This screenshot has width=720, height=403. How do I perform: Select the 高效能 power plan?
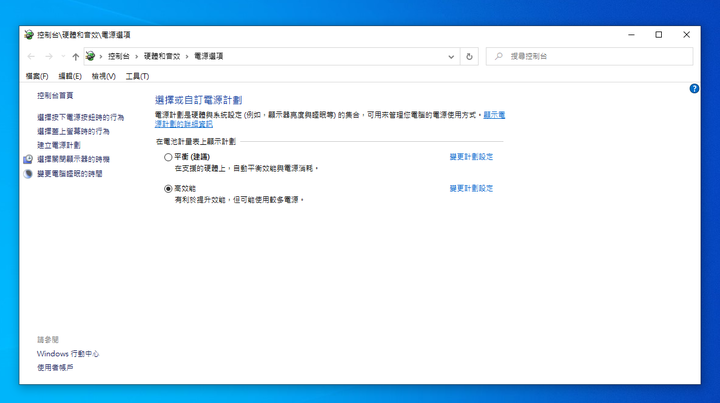pos(168,189)
